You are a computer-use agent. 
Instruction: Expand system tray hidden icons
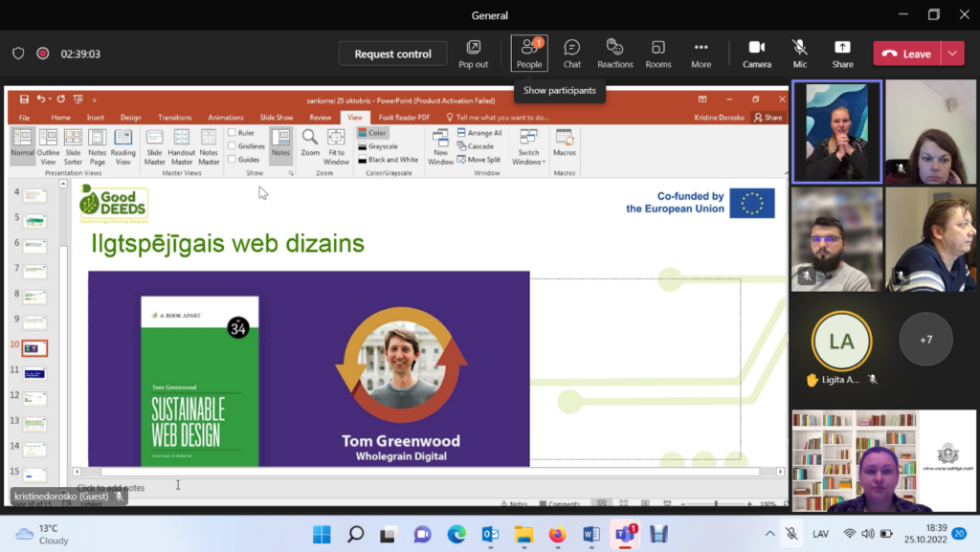coord(770,534)
